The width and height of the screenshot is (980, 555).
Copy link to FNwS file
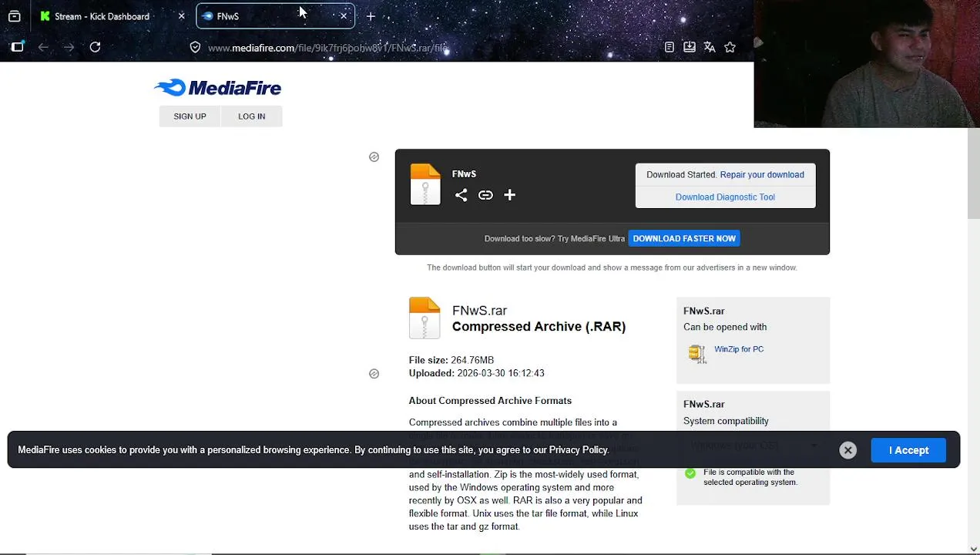[485, 195]
